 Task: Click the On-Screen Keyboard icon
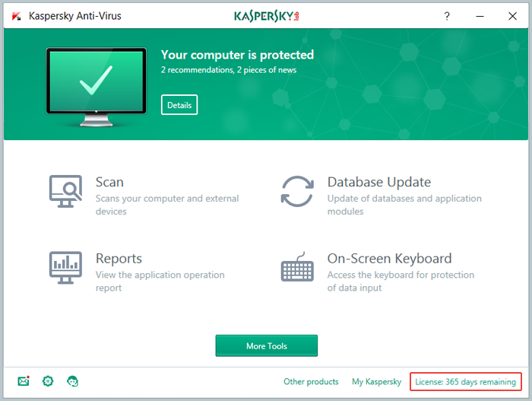tap(297, 267)
